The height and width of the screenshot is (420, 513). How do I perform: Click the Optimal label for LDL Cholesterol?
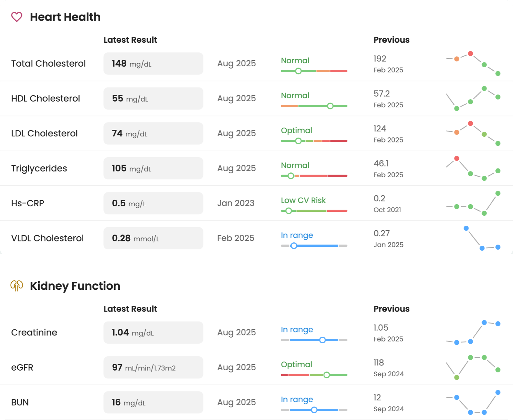296,130
